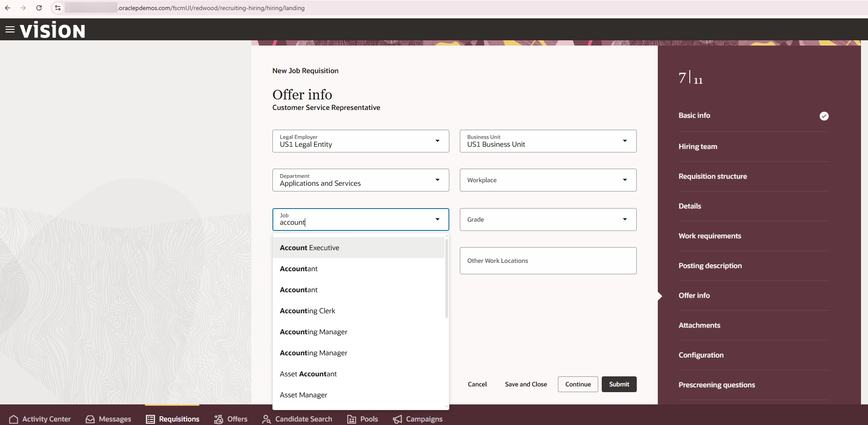The width and height of the screenshot is (868, 425).
Task: Go to Hiring team step
Action: (698, 146)
